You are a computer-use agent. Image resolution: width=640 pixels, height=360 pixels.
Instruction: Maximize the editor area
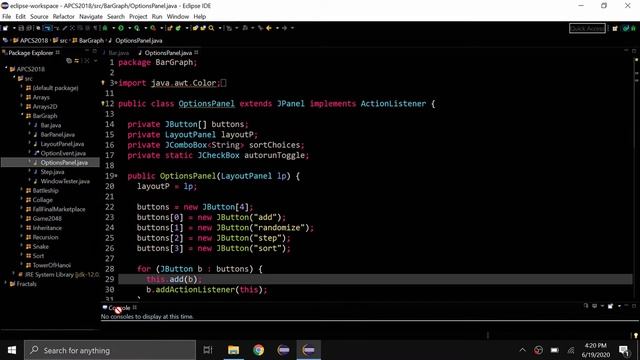click(634, 51)
